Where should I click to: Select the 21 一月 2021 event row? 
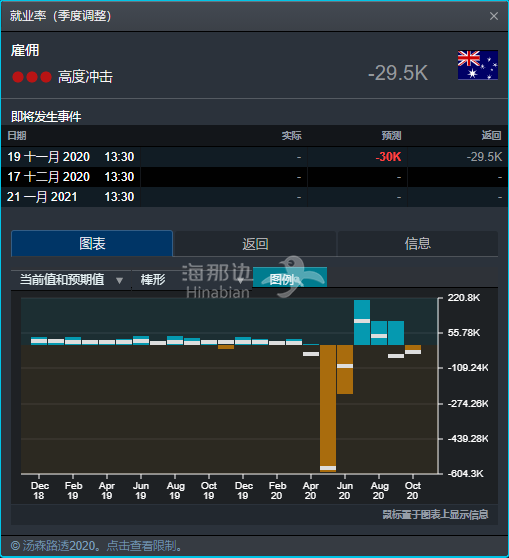(254, 197)
